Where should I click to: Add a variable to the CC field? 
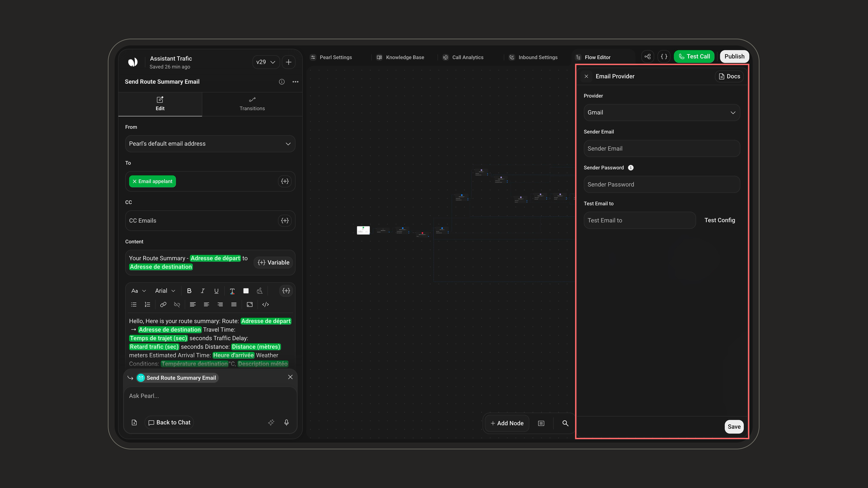(285, 221)
